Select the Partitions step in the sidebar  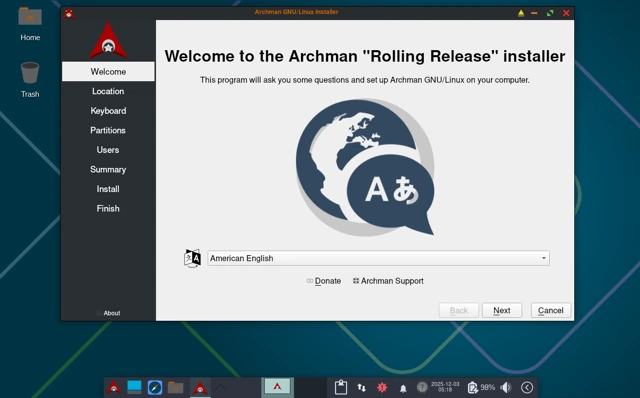[108, 130]
